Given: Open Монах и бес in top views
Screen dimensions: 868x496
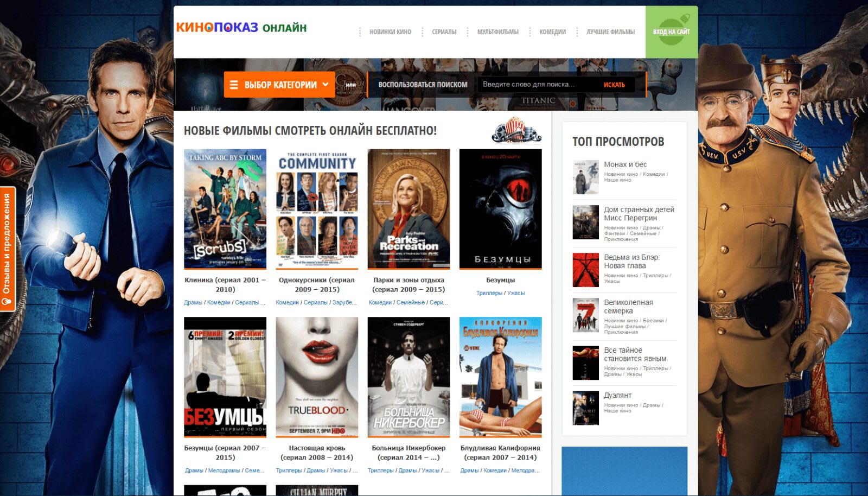Looking at the screenshot, I should [626, 164].
